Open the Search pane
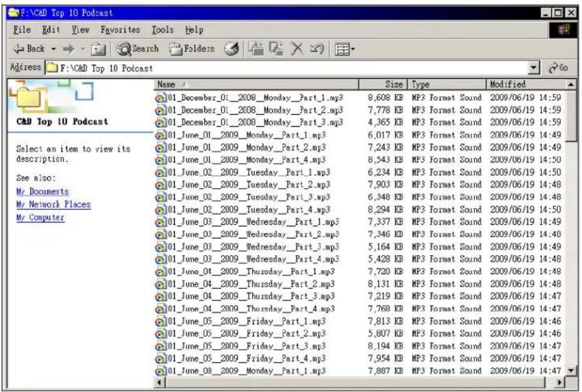Screen dimensions: 582x392 pos(138,48)
